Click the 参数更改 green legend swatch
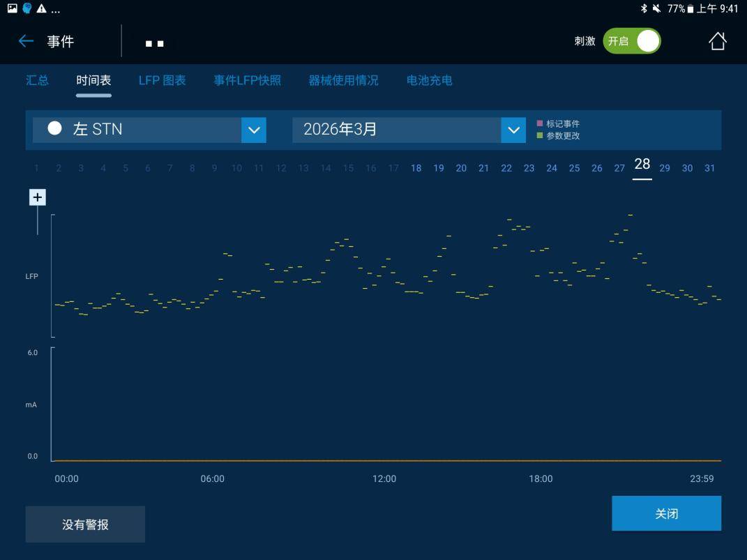The height and width of the screenshot is (560, 747). (539, 136)
